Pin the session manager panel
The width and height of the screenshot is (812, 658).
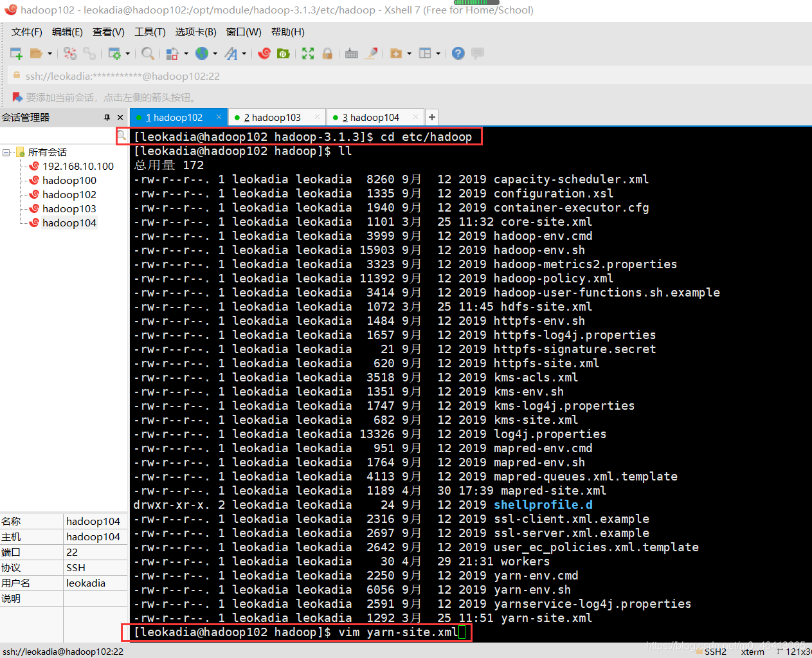107,118
